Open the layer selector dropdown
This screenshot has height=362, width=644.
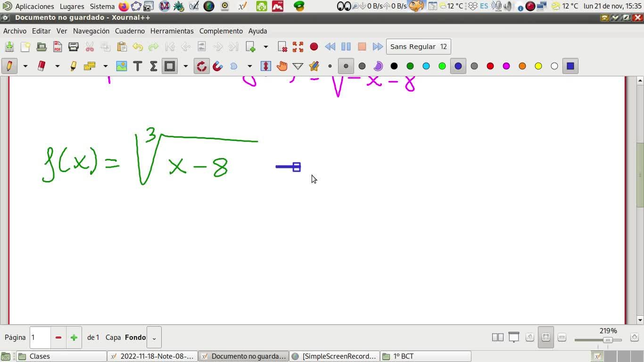tap(154, 337)
